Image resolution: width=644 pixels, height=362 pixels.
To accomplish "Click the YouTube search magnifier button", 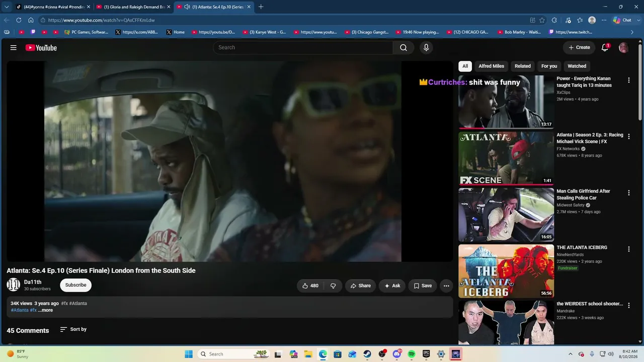I will coord(404,47).
